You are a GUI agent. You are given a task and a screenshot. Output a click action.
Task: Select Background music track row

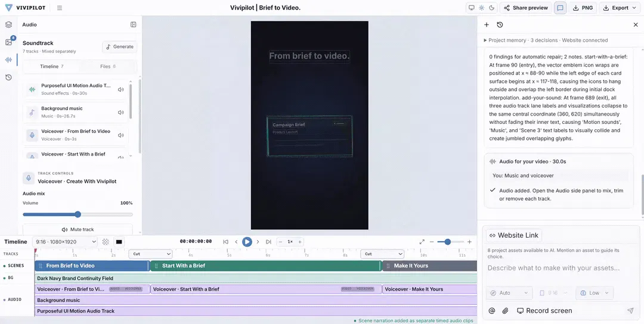click(76, 113)
